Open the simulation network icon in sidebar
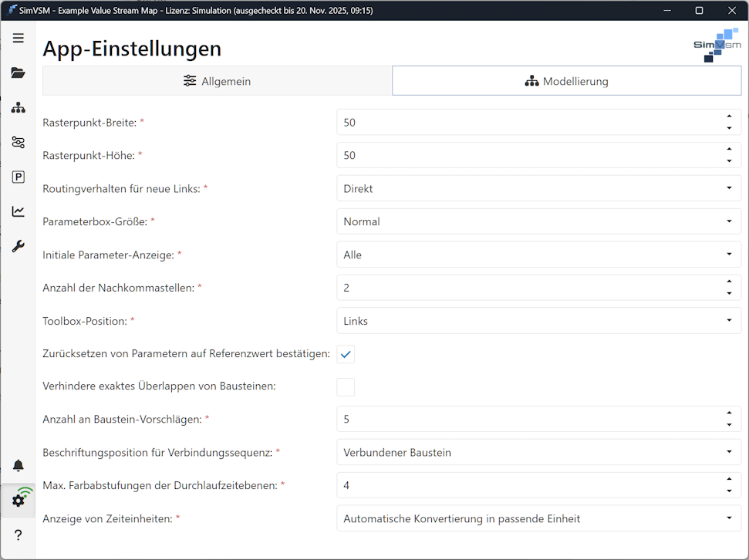The image size is (749, 560). tap(18, 142)
